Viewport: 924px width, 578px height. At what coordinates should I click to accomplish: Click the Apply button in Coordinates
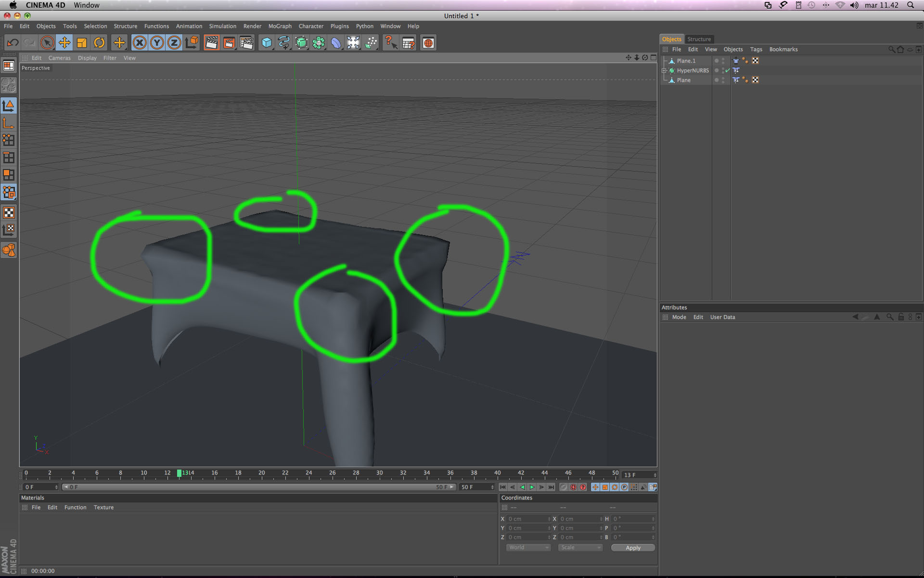[x=633, y=548]
